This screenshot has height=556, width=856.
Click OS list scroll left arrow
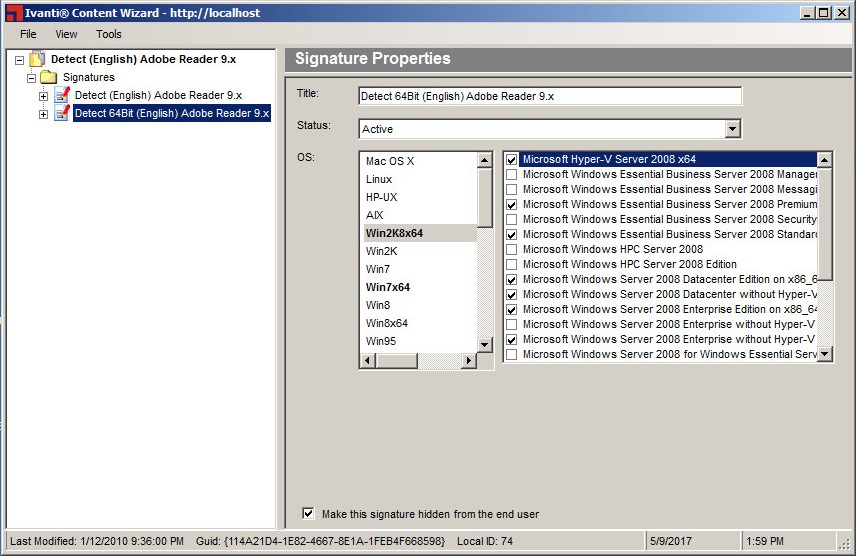click(367, 360)
